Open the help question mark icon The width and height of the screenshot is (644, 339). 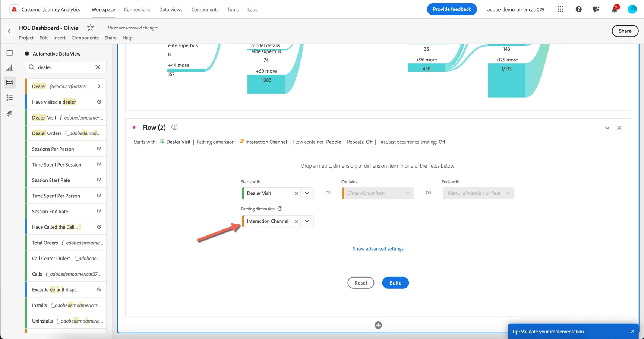pos(578,9)
